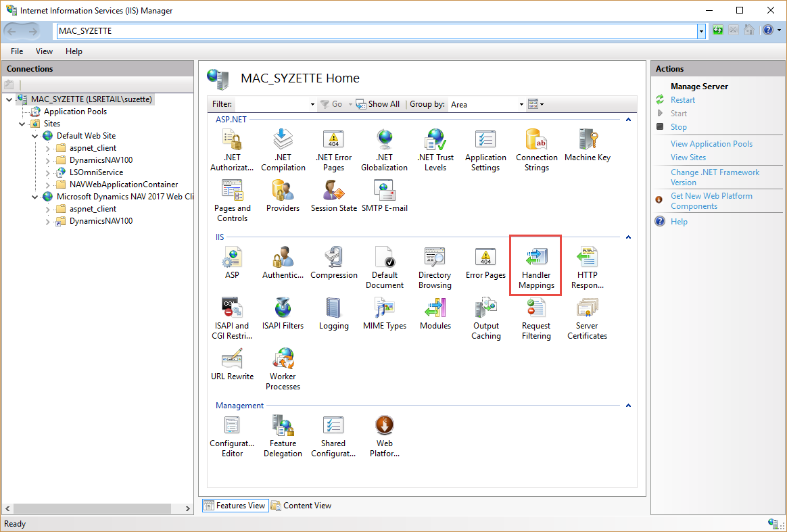This screenshot has width=787, height=532.
Task: Click in the Filter input field
Action: tap(272, 105)
